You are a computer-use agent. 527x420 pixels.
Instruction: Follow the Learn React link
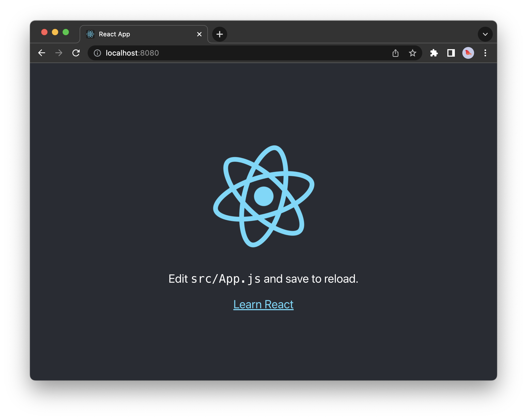[263, 305]
